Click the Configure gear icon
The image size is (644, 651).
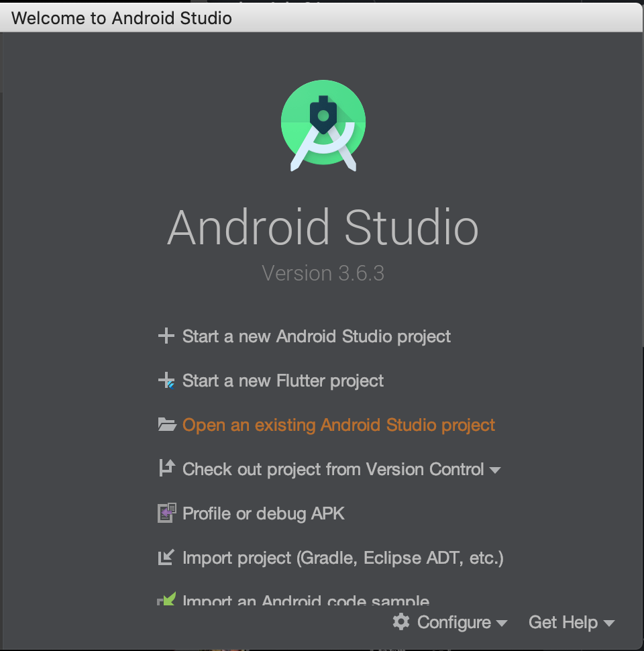[401, 621]
